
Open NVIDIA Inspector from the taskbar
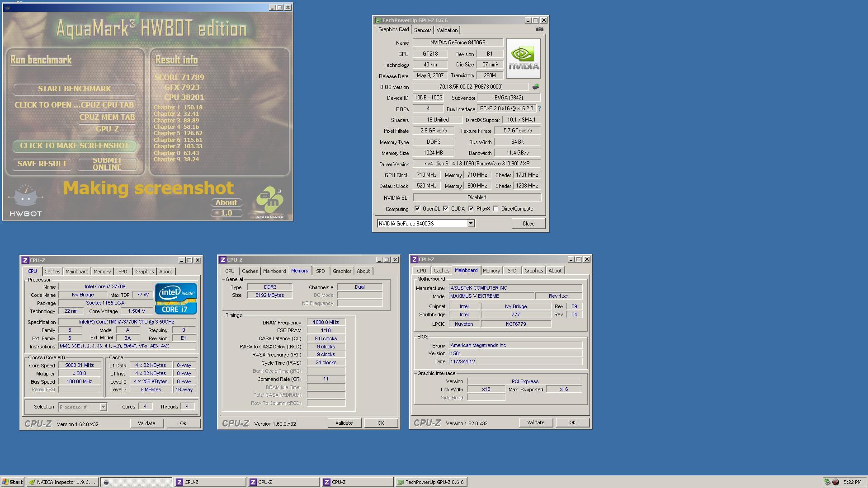click(62, 482)
